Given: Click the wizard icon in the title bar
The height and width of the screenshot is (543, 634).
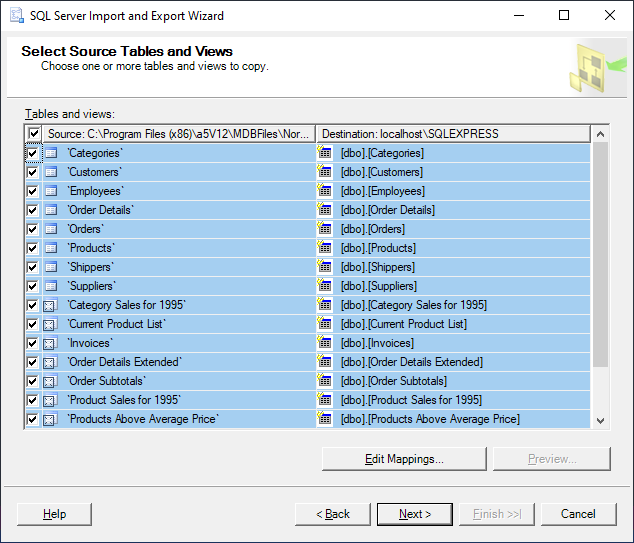Looking at the screenshot, I should click(17, 15).
